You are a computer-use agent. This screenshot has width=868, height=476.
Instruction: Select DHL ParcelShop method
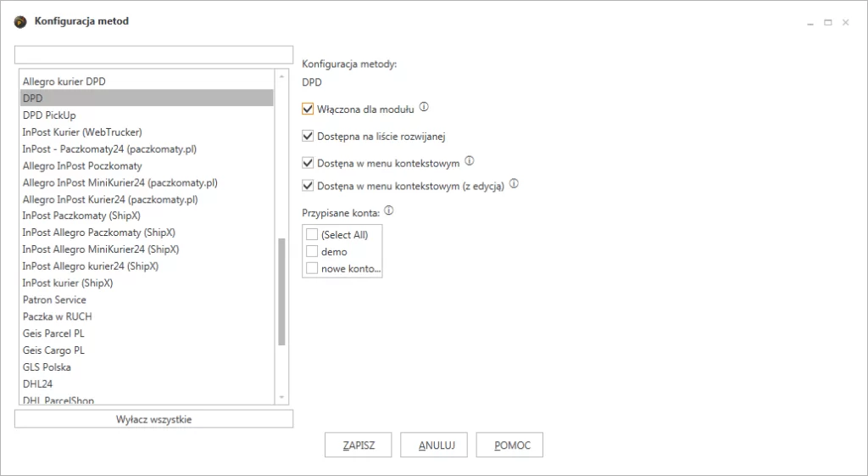pyautogui.click(x=147, y=399)
